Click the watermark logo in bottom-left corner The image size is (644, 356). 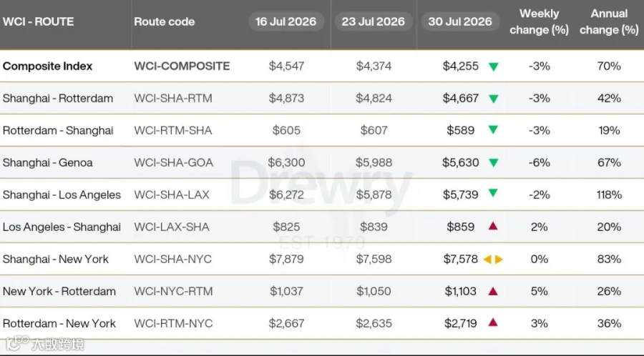tap(44, 344)
